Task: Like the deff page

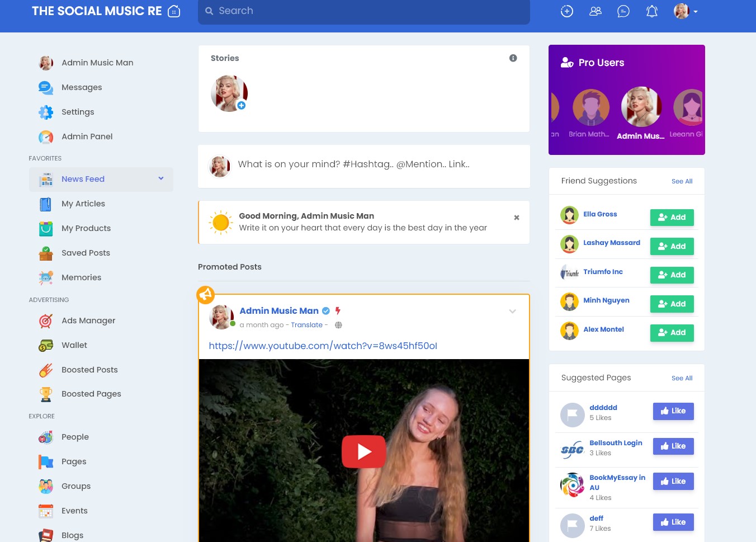Action: coord(673,522)
